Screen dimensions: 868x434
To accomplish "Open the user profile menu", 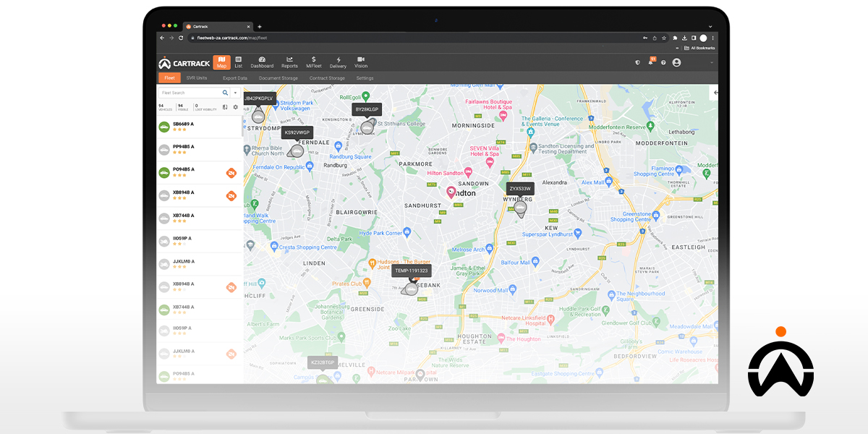I will pos(677,63).
